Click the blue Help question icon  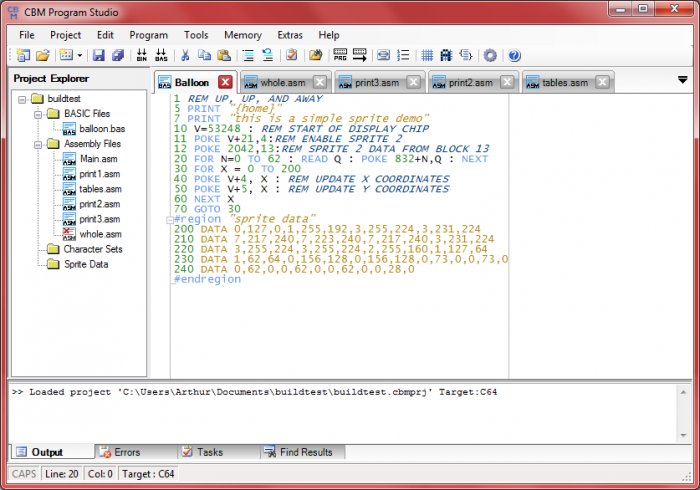point(514,55)
